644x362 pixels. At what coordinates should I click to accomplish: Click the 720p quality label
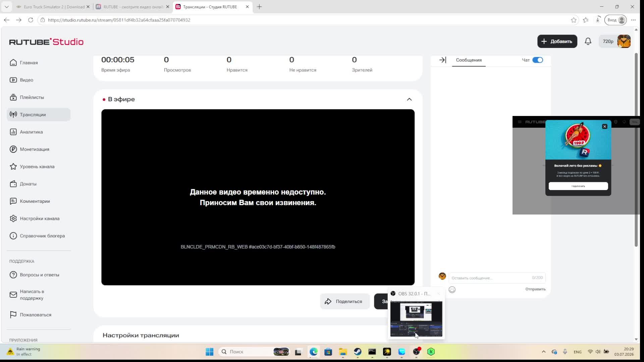(608, 41)
